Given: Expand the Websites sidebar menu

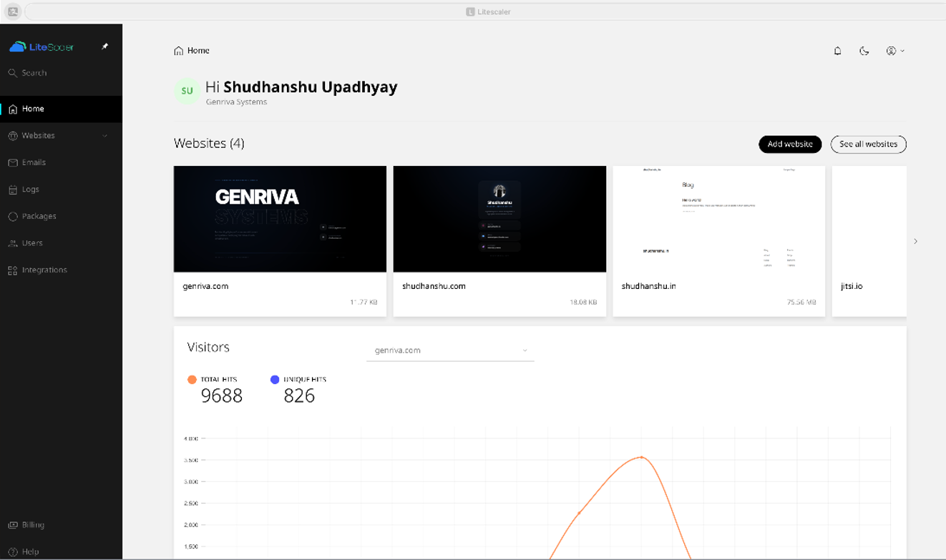Looking at the screenshot, I should (104, 135).
